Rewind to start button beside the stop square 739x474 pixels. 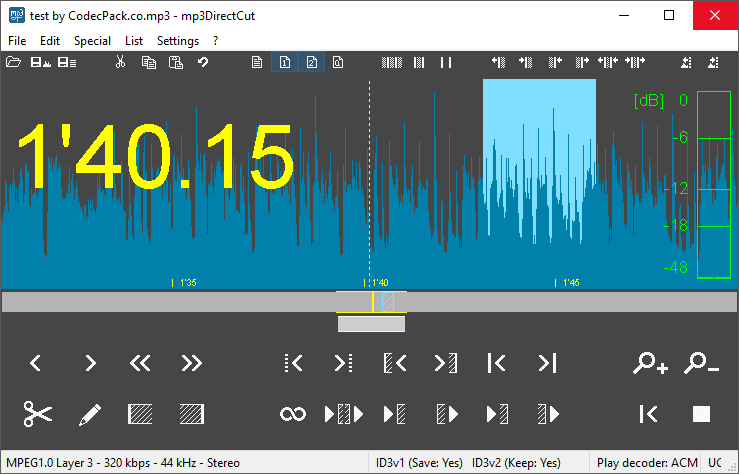(649, 414)
